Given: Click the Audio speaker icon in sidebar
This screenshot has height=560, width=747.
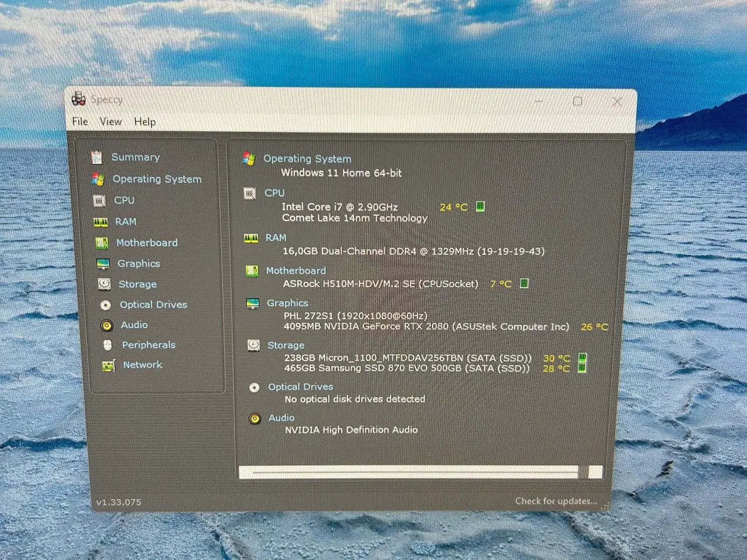Looking at the screenshot, I should pos(106,325).
